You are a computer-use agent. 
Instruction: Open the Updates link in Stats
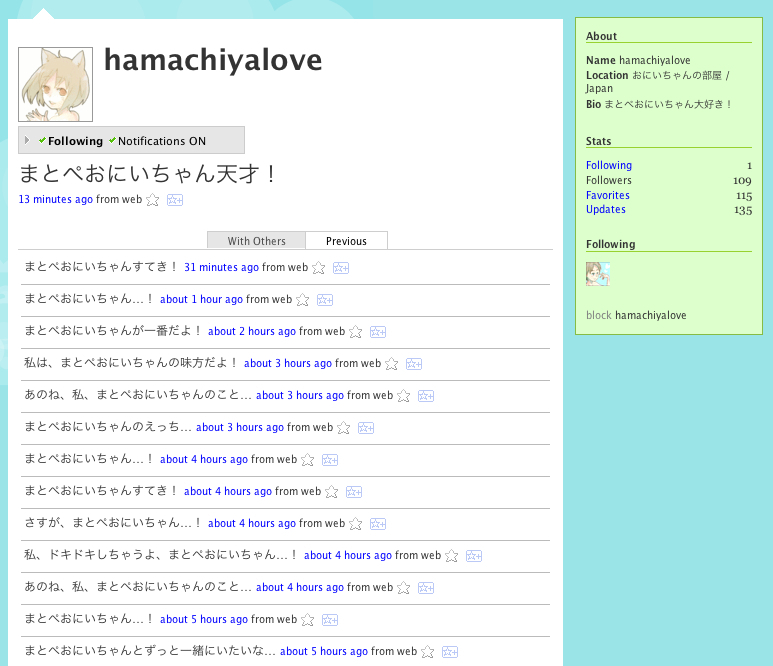click(x=606, y=210)
